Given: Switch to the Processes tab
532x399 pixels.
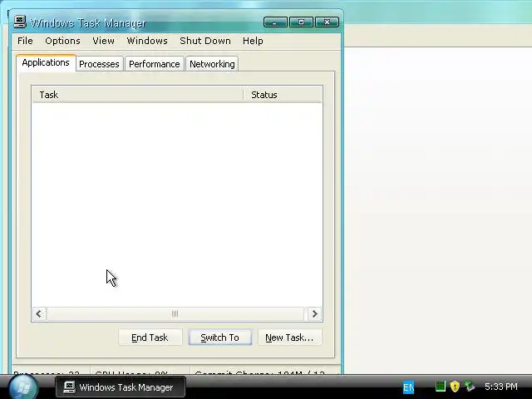Looking at the screenshot, I should click(x=99, y=64).
